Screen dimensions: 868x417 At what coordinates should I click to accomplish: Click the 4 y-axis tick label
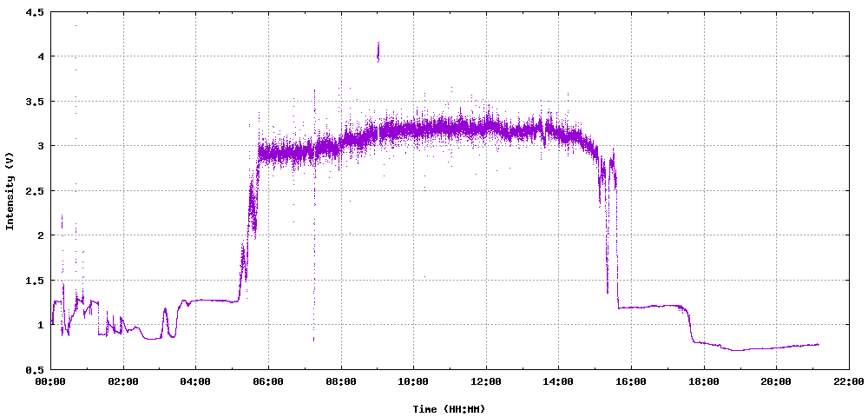[x=41, y=56]
